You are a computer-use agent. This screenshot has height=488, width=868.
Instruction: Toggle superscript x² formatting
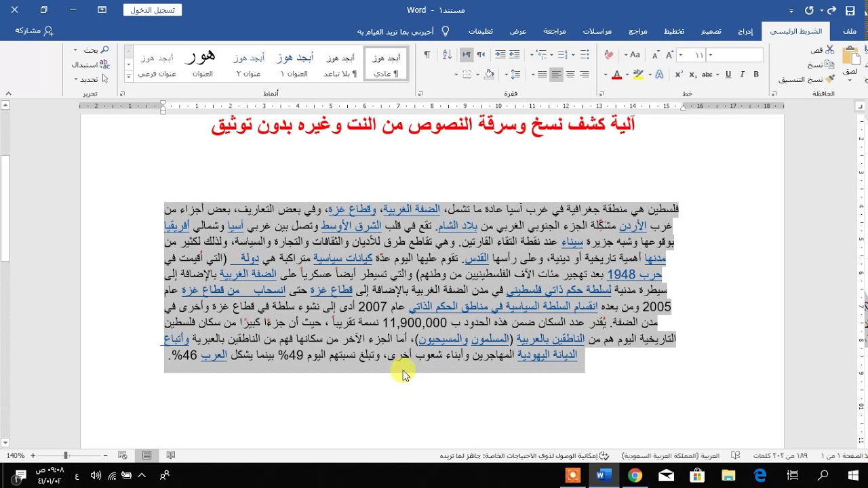678,75
